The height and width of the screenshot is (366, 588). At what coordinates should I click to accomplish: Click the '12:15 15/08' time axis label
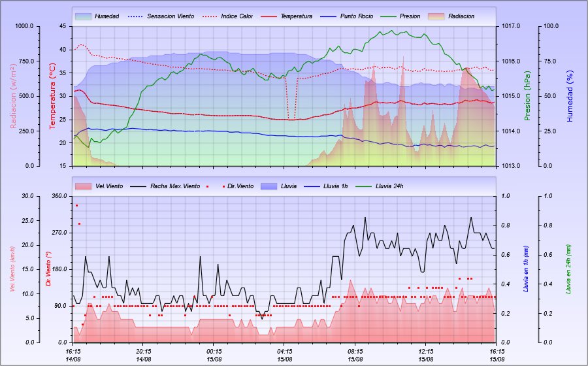click(x=425, y=356)
